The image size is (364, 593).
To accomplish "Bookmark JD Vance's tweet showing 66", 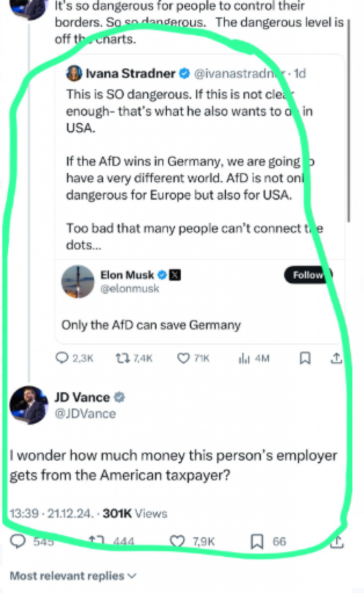I will [x=257, y=541].
